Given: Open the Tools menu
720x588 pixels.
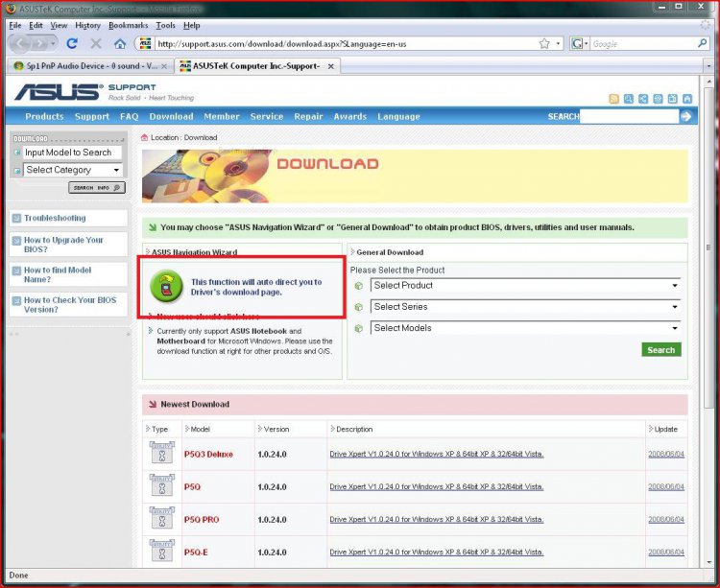Looking at the screenshot, I should pyautogui.click(x=165, y=25).
